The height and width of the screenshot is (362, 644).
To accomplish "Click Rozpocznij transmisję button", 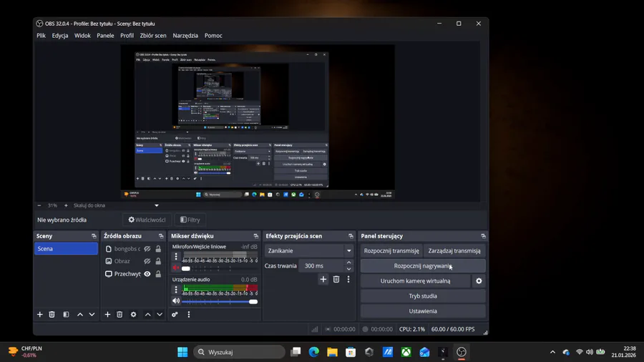I will coord(391,251).
